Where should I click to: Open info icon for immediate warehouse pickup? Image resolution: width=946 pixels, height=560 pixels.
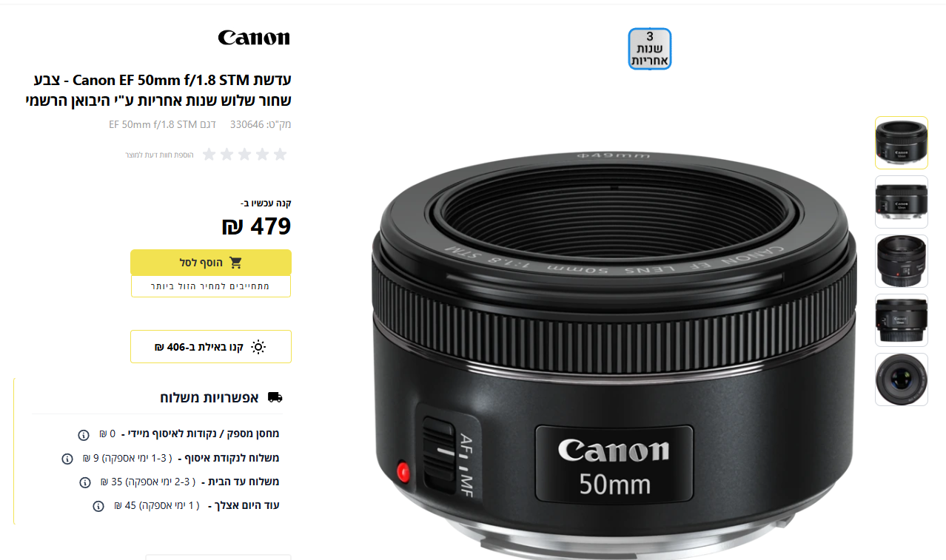tap(84, 434)
